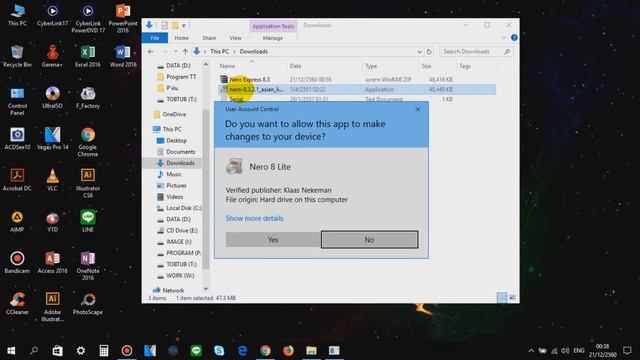Click No in User Account Control dialog
The image size is (640, 360).
[x=369, y=240]
